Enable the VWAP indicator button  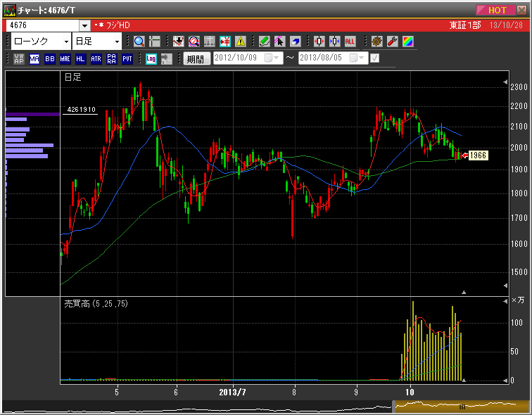(x=19, y=59)
